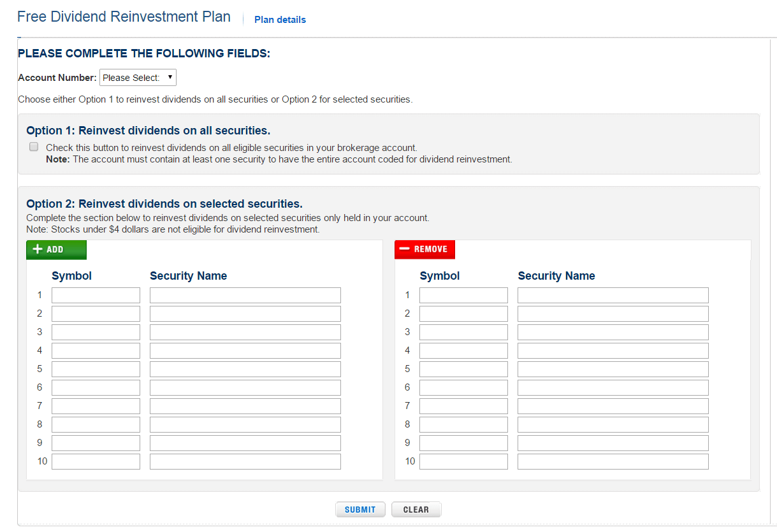Focus Symbol field in Add row 8
This screenshot has height=532, width=777.
[x=96, y=424]
